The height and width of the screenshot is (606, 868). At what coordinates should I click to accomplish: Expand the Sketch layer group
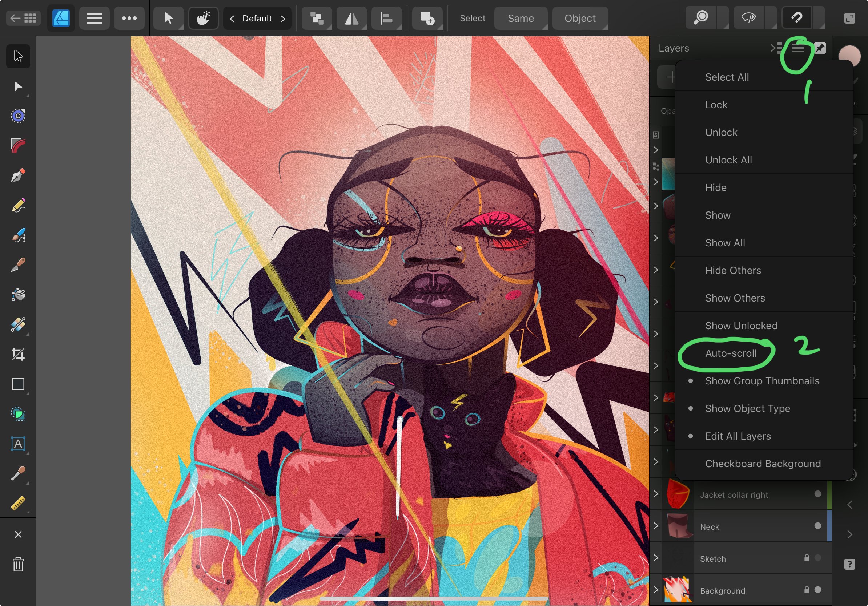click(656, 558)
